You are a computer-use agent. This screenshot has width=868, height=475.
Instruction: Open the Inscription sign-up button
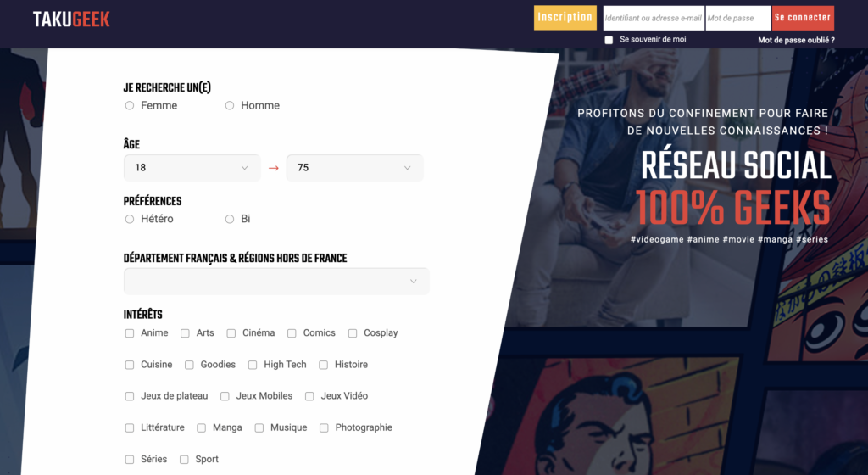565,18
